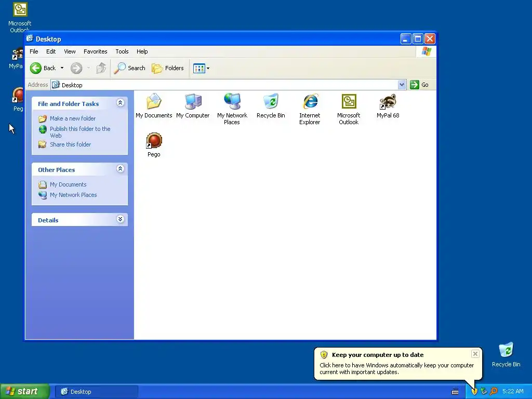This screenshot has height=399, width=532.
Task: Click the grayed Forward arrow button
Action: 76,68
